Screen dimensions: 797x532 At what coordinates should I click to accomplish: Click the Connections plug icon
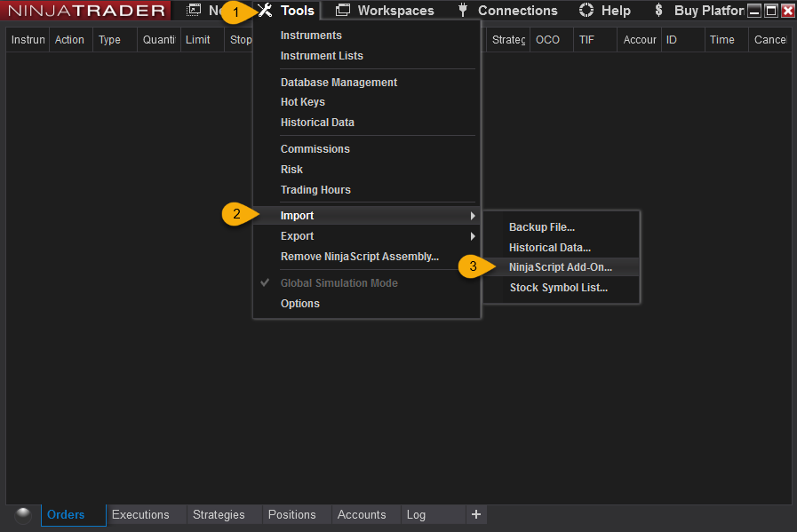[463, 10]
